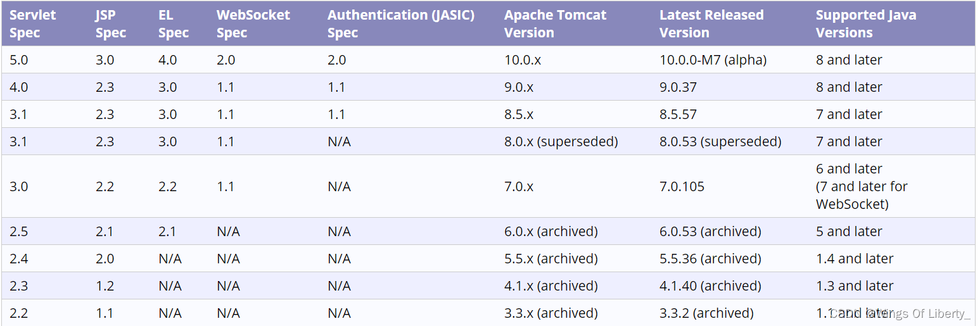Click the 5.5.36 (archived) cell
The width and height of the screenshot is (980, 326).
click(x=710, y=259)
